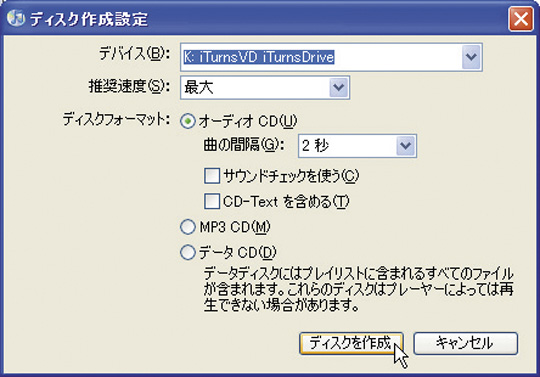Viewport: 540px width, 377px height.
Task: Select the オーディオ CD radio button
Action: coord(188,121)
